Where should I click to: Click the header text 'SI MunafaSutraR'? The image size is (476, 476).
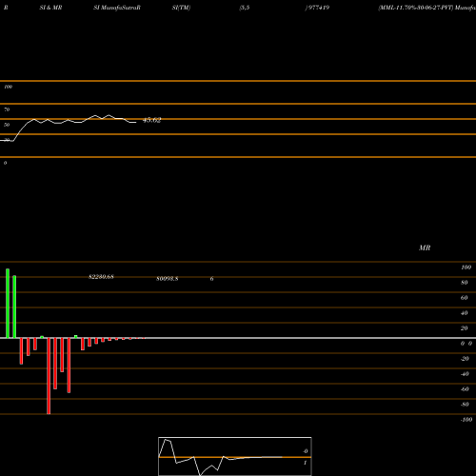click(117, 8)
